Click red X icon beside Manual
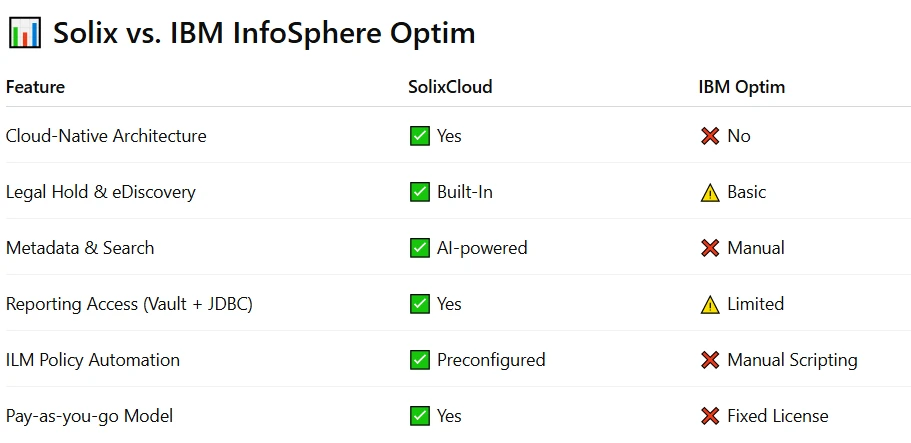 click(710, 248)
